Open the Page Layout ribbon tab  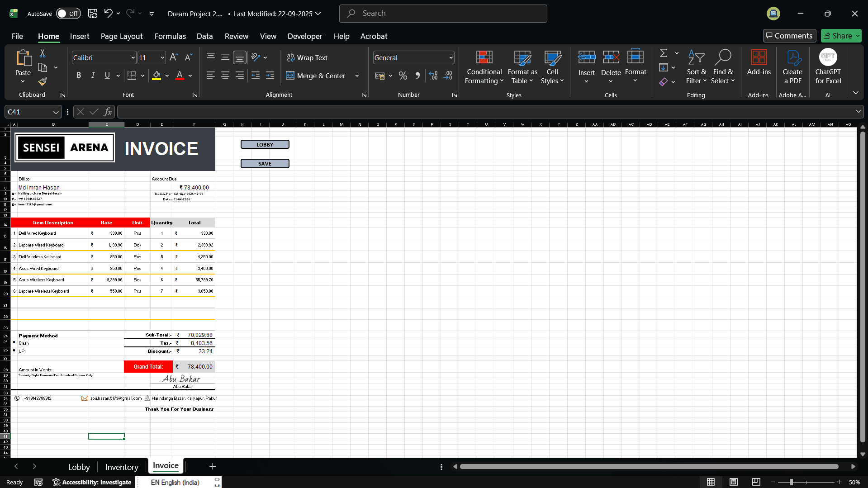122,36
